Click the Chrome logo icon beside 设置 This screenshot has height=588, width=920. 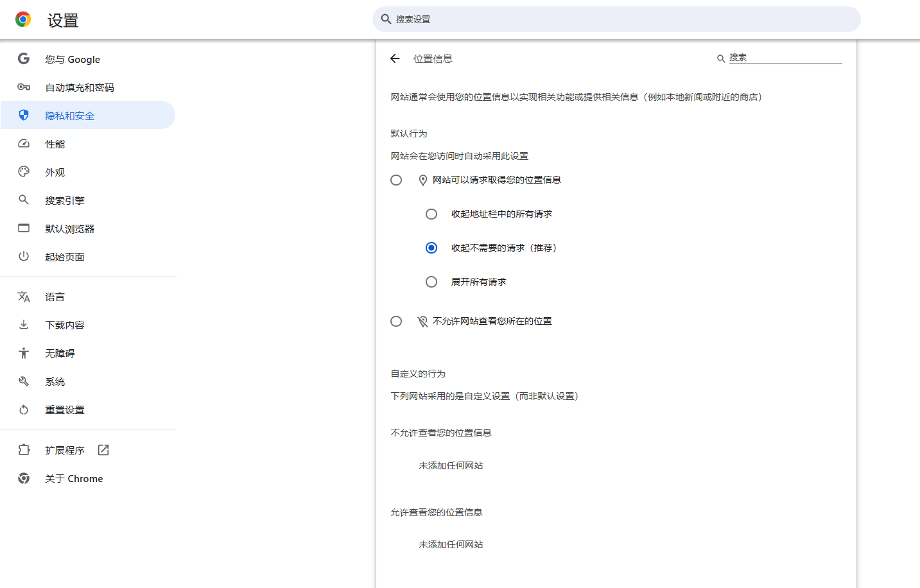(x=23, y=19)
